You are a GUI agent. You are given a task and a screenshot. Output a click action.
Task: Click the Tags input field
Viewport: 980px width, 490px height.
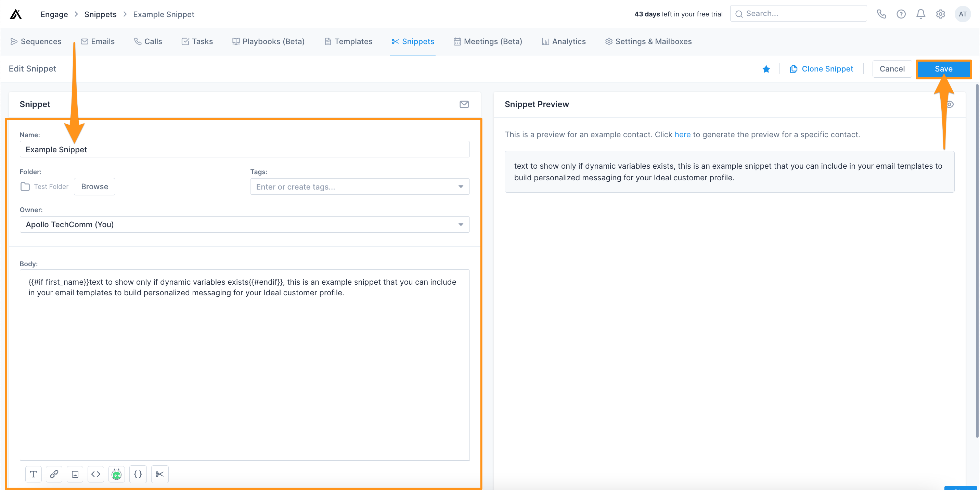tap(360, 186)
